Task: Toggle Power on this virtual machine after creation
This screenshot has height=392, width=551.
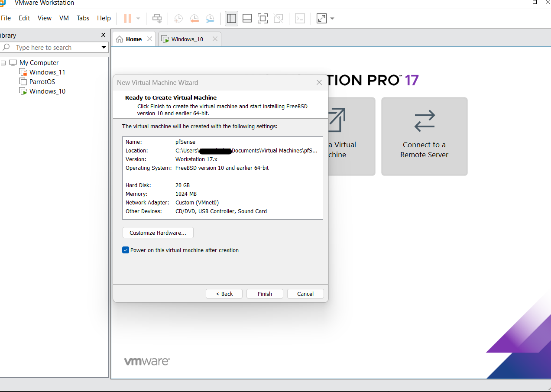Action: point(126,250)
